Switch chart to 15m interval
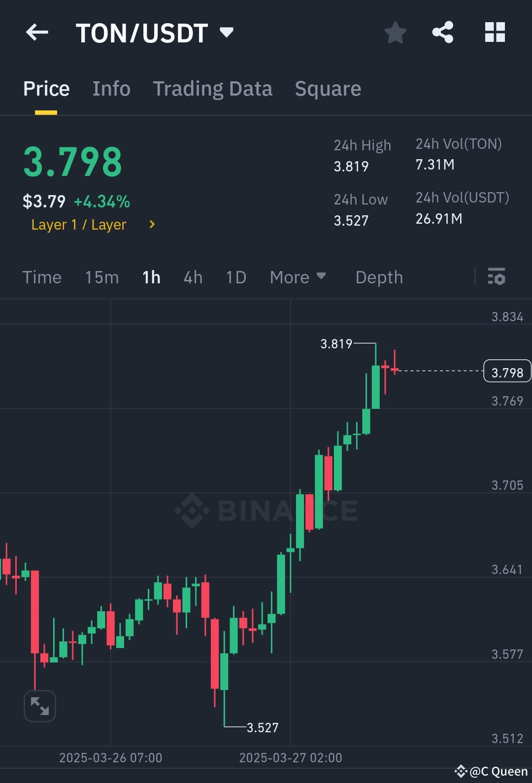Screen dimensions: 532x783 point(101,277)
